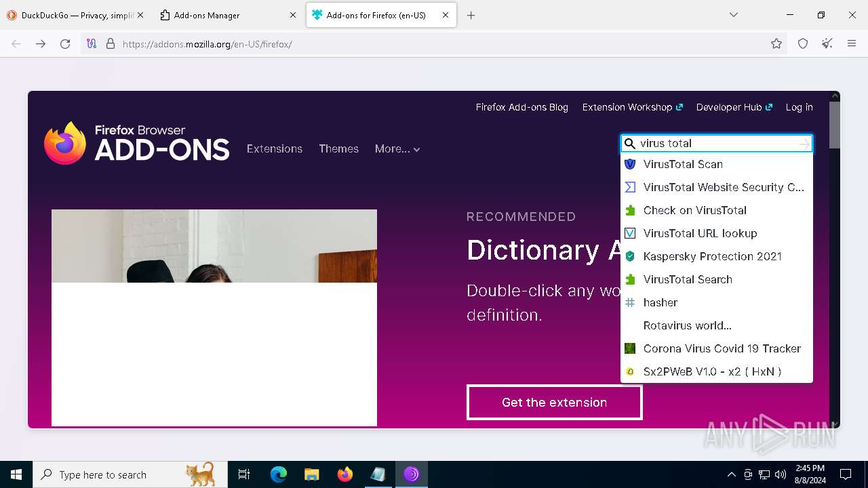
Task: Click the Firefox Browser ADD-ONS logo
Action: point(136,143)
